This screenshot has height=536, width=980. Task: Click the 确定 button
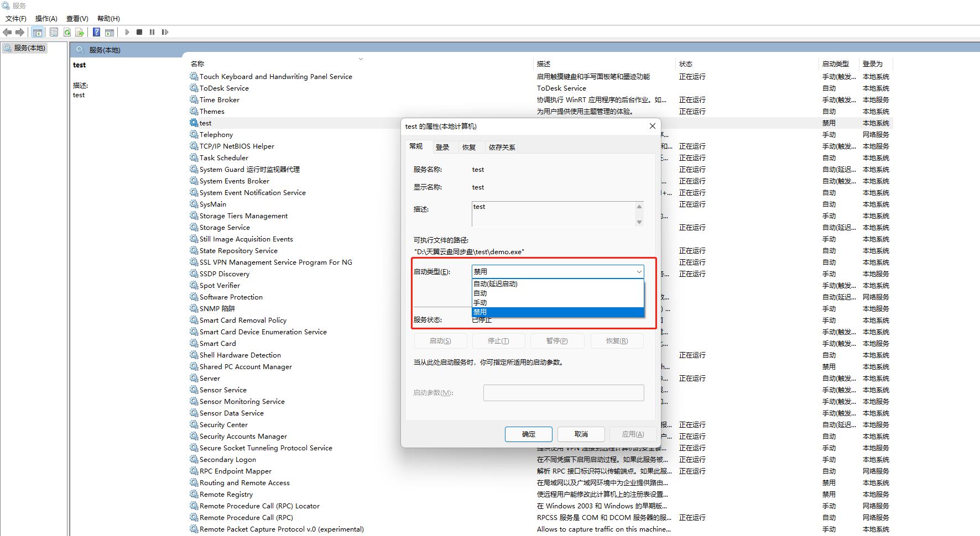click(528, 434)
